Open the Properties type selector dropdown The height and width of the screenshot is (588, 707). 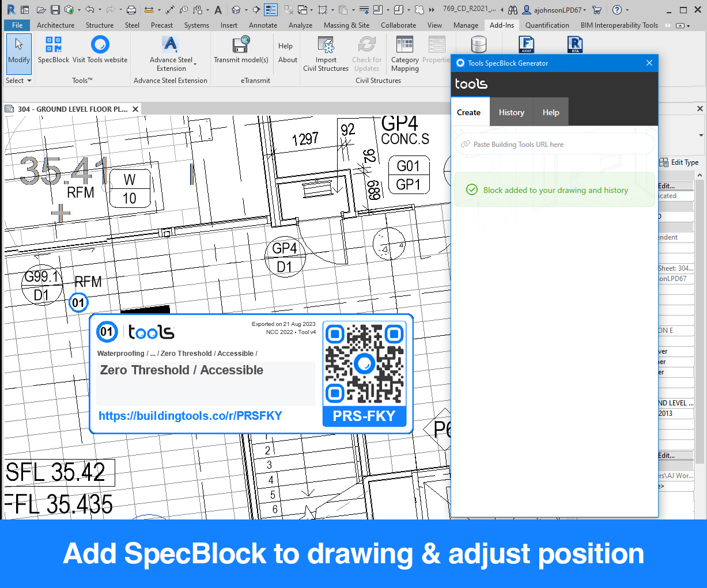pos(701,135)
